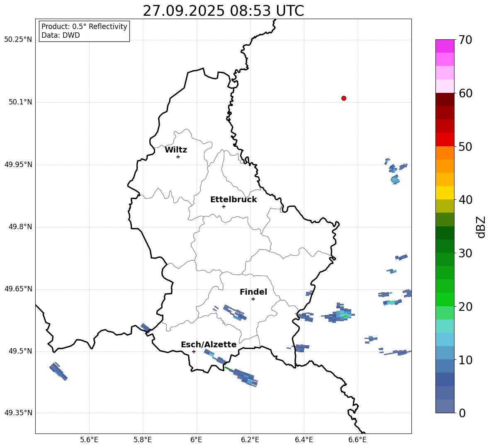Click the 20 value on the colorbar
The image size is (491, 448).
coord(465,307)
